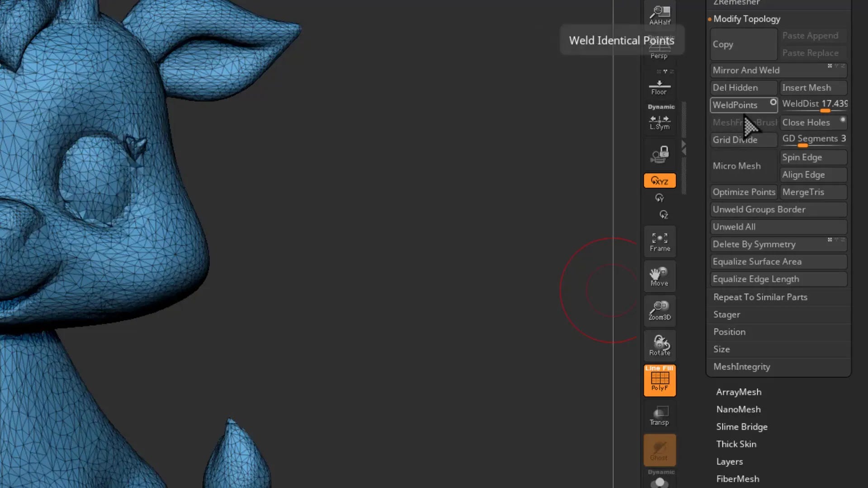This screenshot has height=488, width=868.
Task: Open the Layers subpalette
Action: [x=729, y=461]
